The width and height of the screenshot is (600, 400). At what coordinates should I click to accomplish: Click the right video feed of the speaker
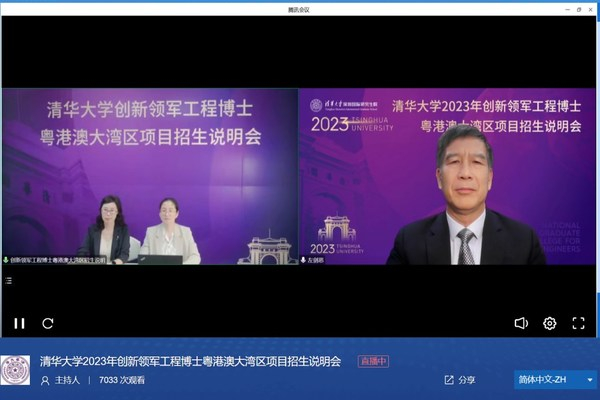pos(447,176)
